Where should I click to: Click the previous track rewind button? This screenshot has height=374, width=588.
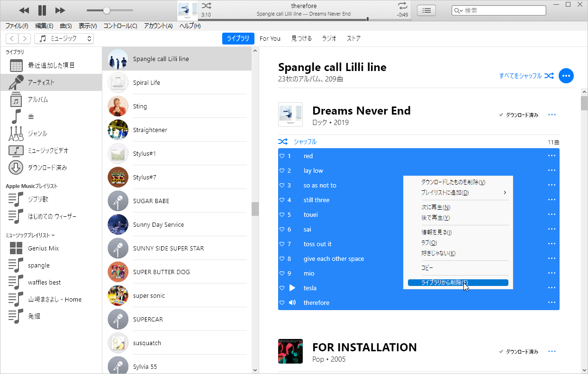point(24,10)
